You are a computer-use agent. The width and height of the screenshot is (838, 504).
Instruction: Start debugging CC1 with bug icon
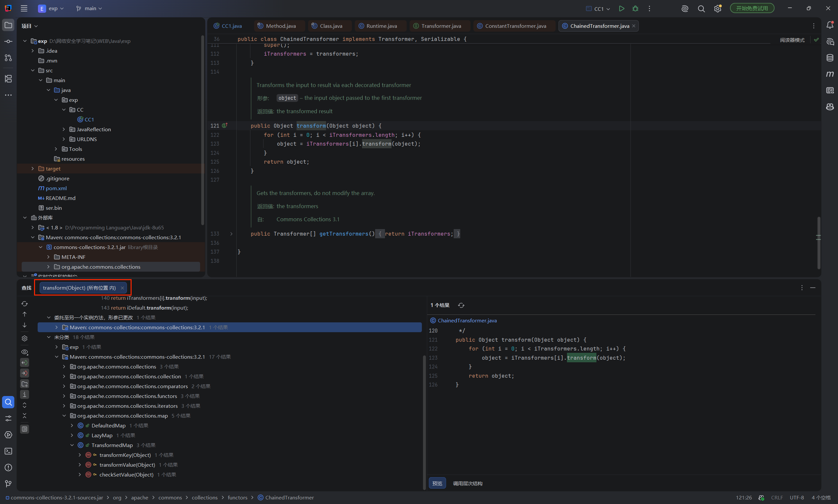click(635, 9)
